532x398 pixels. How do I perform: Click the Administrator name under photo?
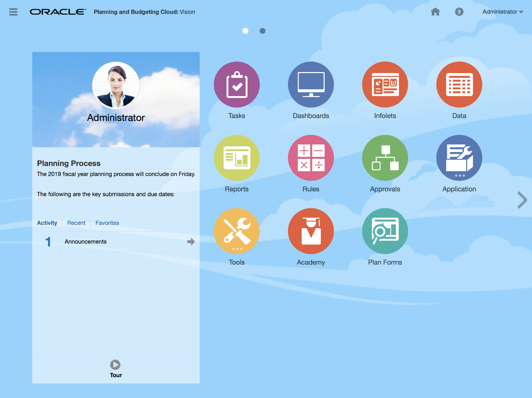pos(116,118)
